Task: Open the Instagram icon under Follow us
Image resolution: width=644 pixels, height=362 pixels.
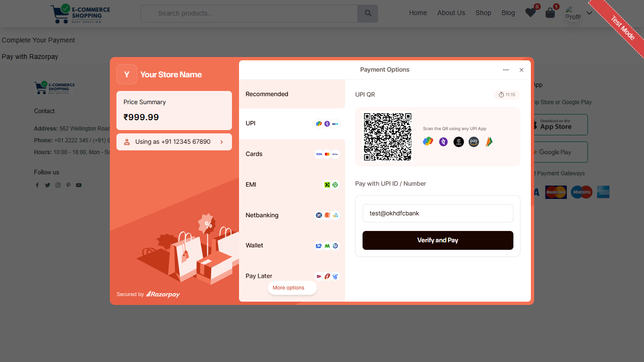Action: [x=58, y=185]
